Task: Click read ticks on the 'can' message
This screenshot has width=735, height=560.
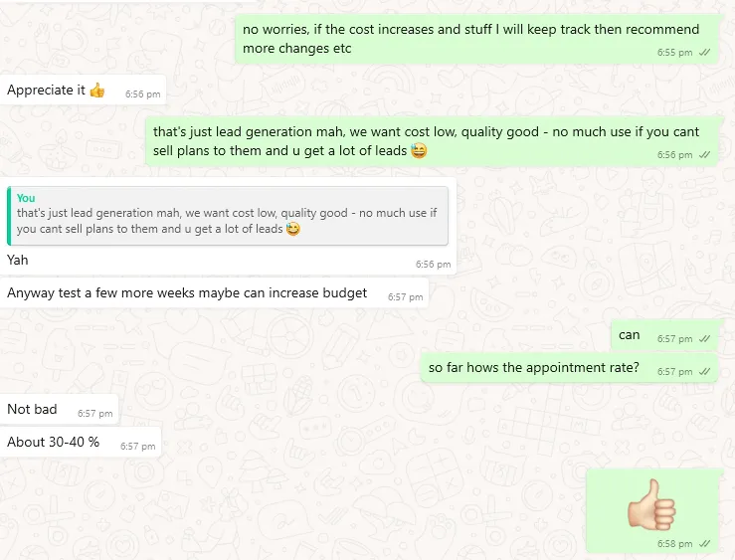Action: 704,339
